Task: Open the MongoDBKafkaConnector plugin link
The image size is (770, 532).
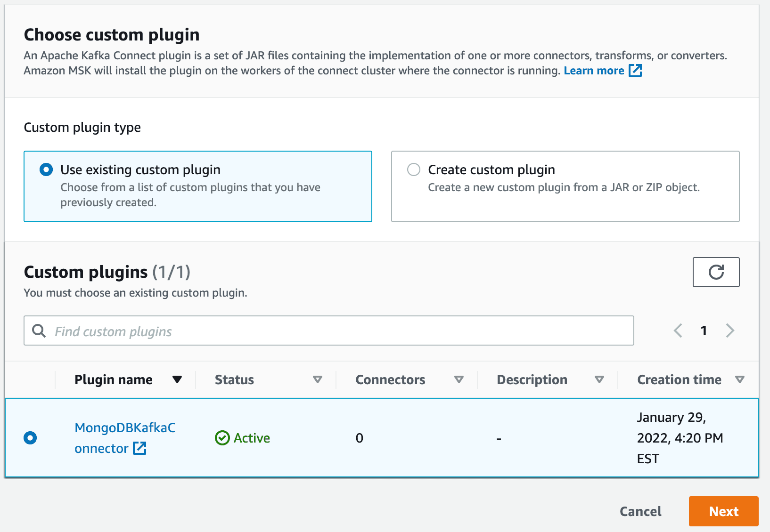Action: 124,428
